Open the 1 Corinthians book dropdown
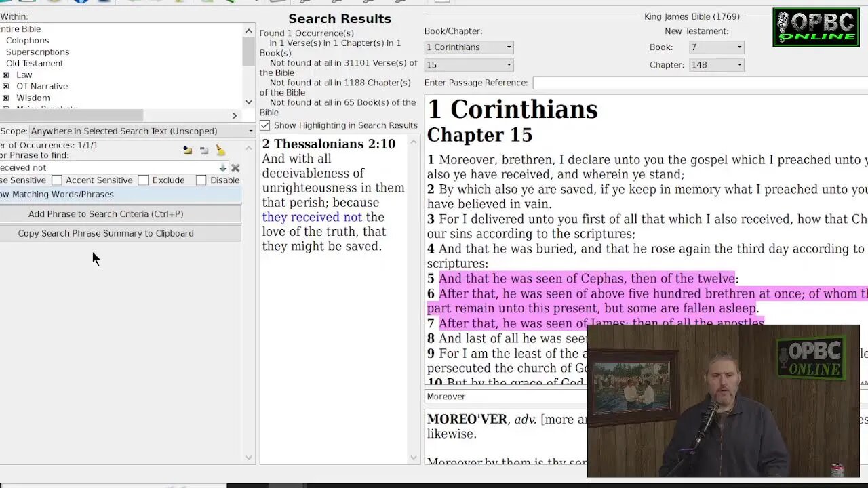This screenshot has width=868, height=488. pos(469,47)
